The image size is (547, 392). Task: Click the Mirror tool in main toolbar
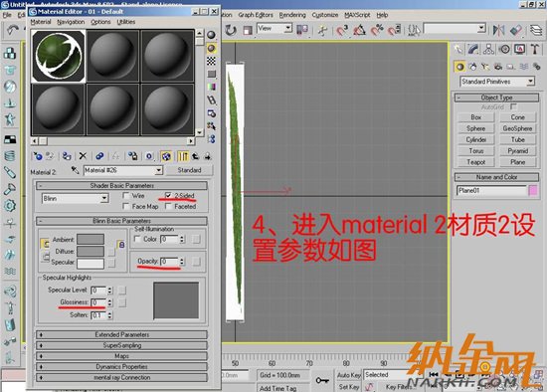point(498,31)
